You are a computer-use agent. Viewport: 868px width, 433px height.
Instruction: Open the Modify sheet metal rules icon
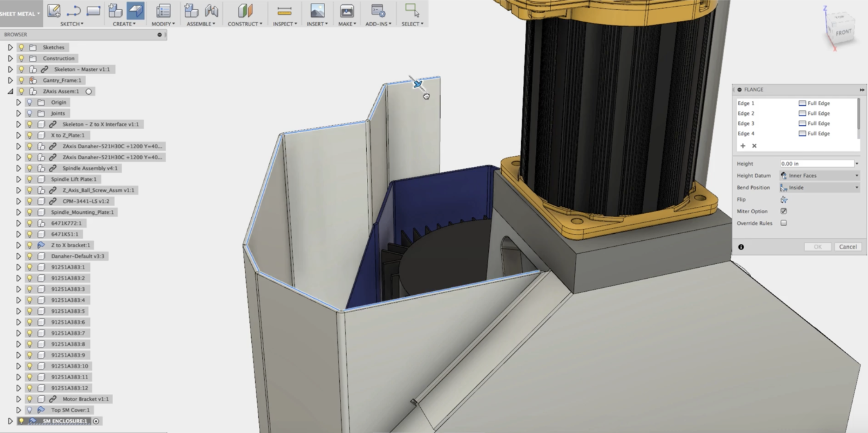coord(163,11)
